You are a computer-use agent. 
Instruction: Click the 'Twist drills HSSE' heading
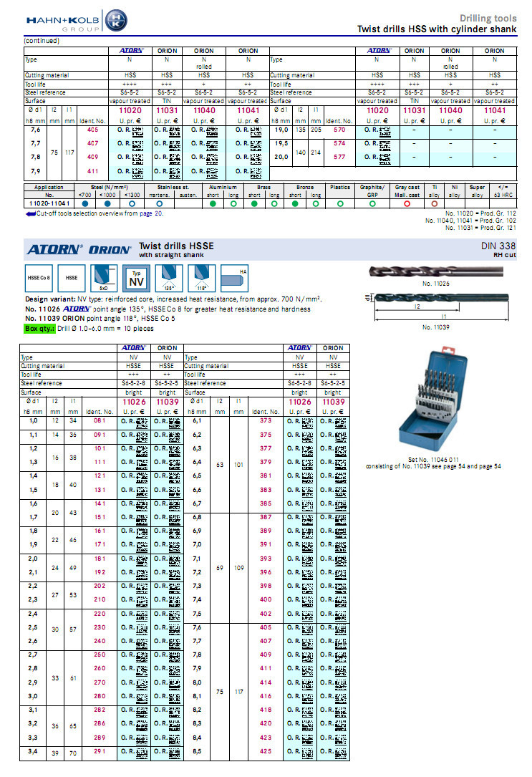[176, 246]
